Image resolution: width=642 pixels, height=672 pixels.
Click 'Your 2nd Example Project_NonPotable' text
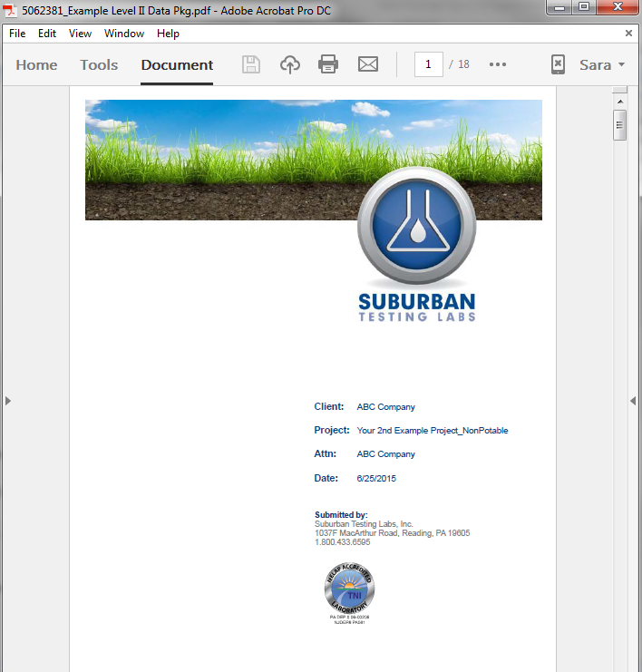click(433, 430)
